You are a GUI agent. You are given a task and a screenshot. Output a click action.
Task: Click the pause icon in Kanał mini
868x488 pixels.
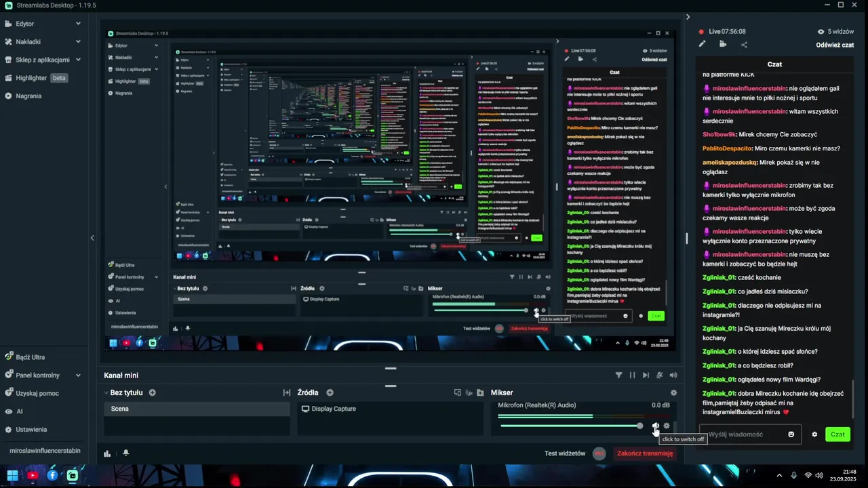click(632, 375)
